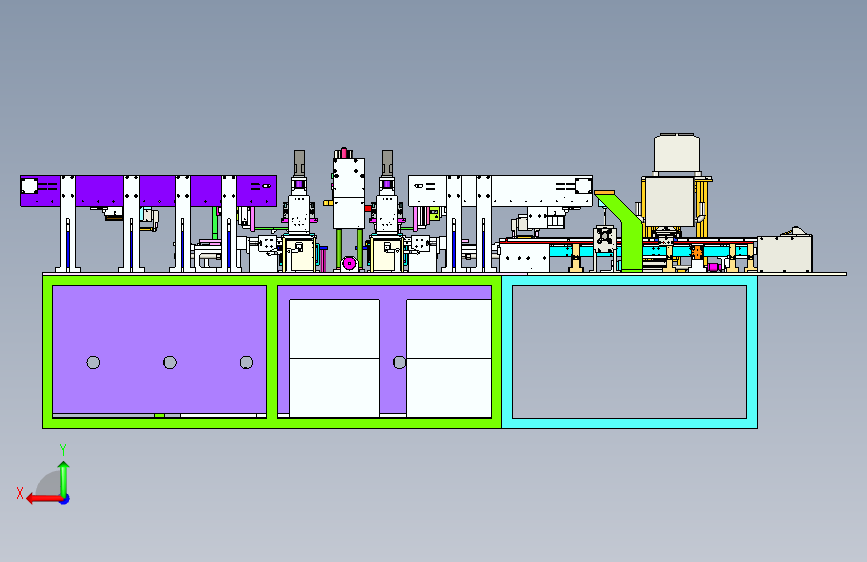Select the large purple door panel on left cabinet

tap(159, 349)
